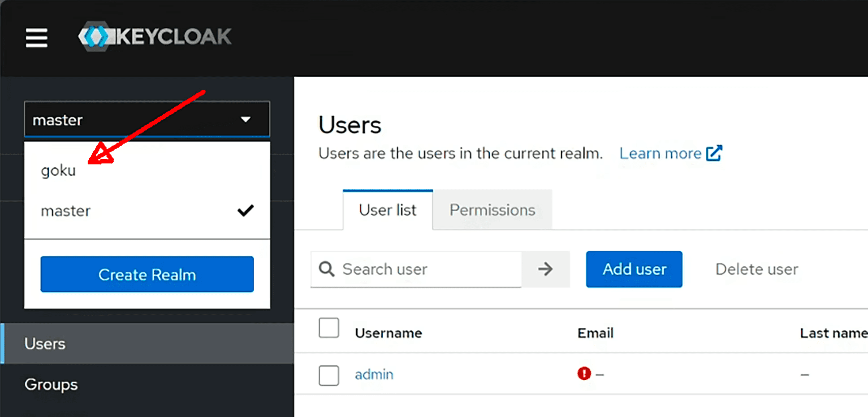Open the hamburger navigation menu
Viewport: 868px width, 417px height.
[x=36, y=38]
